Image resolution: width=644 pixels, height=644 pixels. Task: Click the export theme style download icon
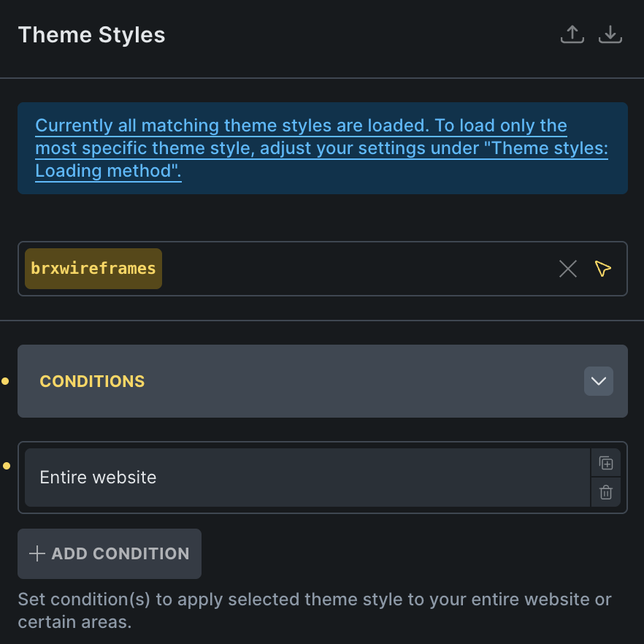610,34
